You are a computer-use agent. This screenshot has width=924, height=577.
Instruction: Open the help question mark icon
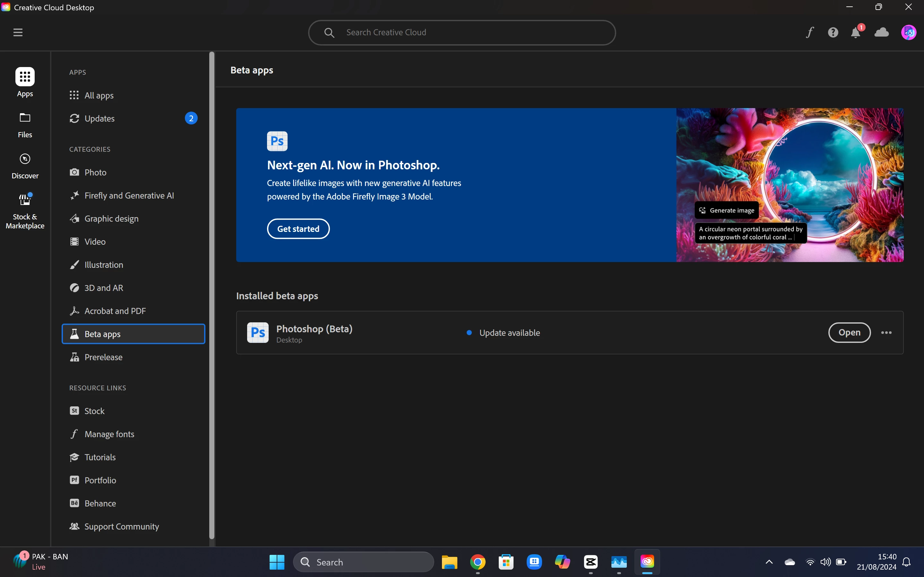tap(833, 32)
